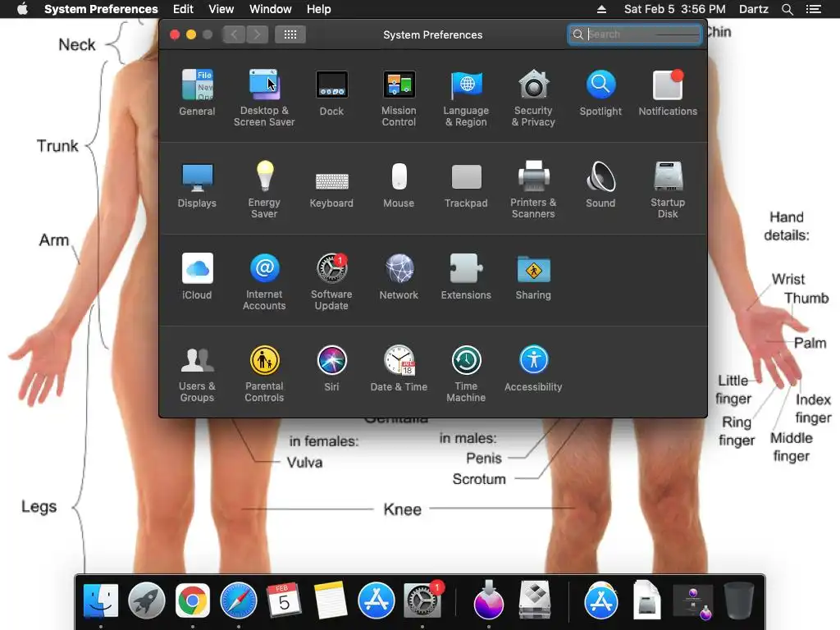Open Software Update preferences

tap(331, 282)
